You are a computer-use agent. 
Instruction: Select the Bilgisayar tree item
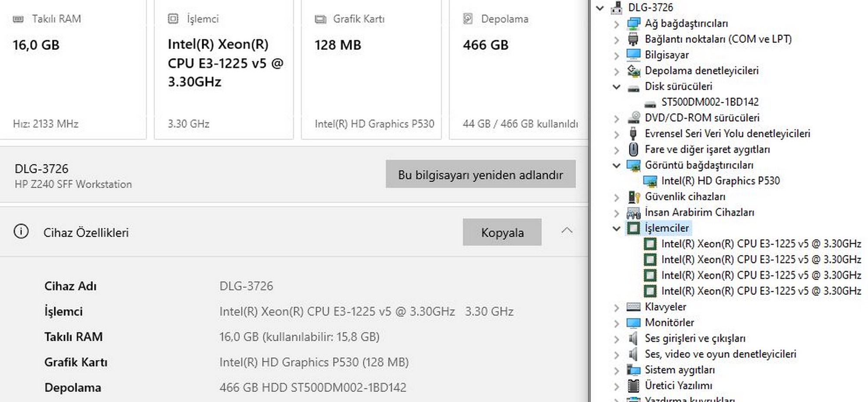[666, 55]
